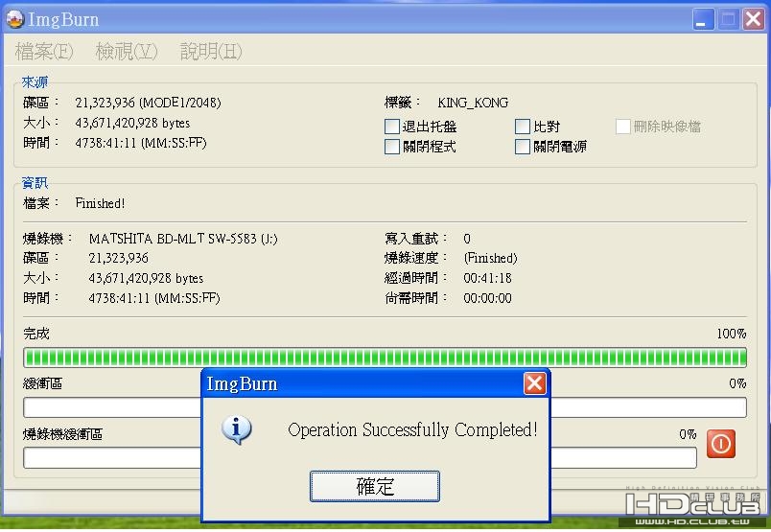Click the green 完成 progress bar

tap(385, 358)
